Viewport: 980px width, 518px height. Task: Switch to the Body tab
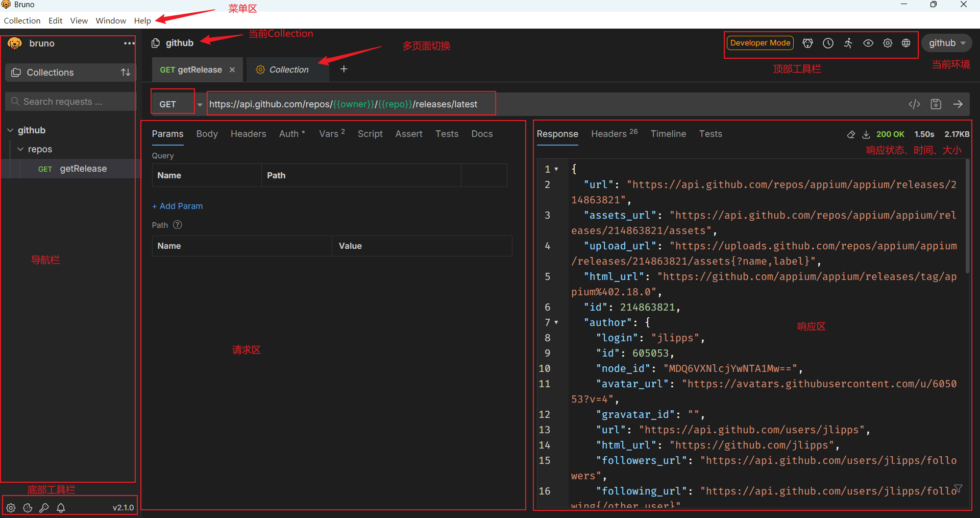pos(207,134)
